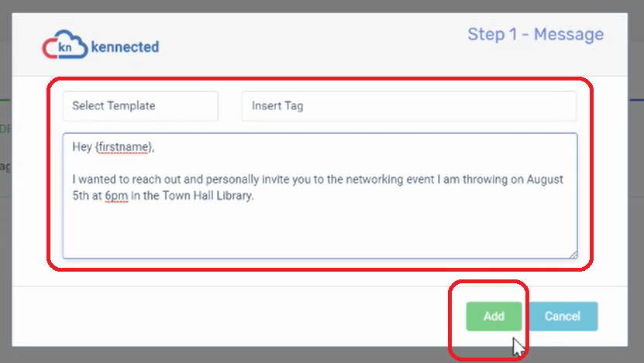The width and height of the screenshot is (644, 363).
Task: Click blank header area beside kennected logo
Action: (312, 45)
